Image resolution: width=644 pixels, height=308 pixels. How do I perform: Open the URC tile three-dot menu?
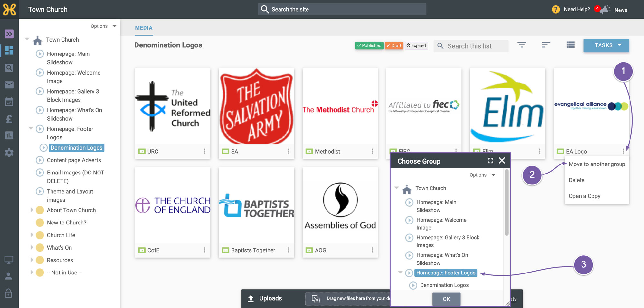[x=204, y=151]
